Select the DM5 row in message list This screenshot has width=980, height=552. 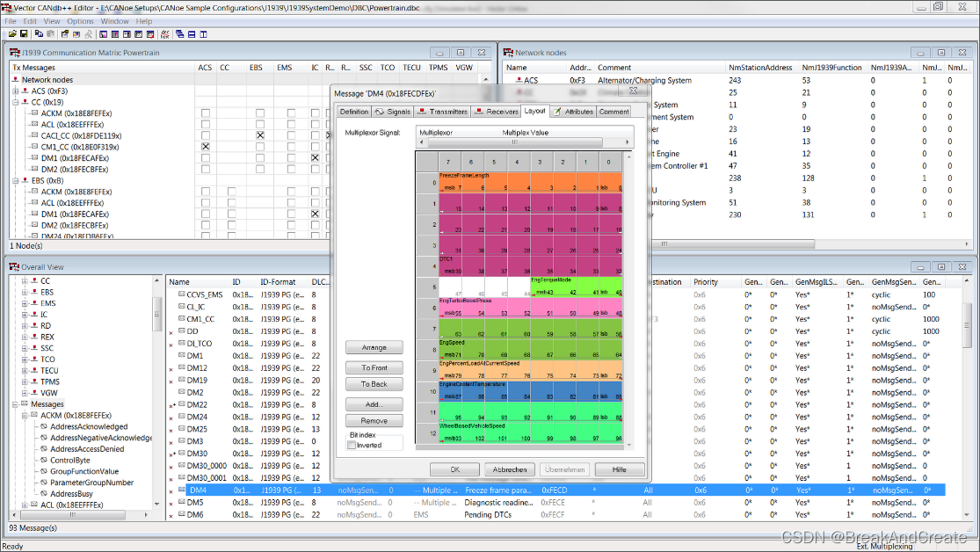pos(556,502)
